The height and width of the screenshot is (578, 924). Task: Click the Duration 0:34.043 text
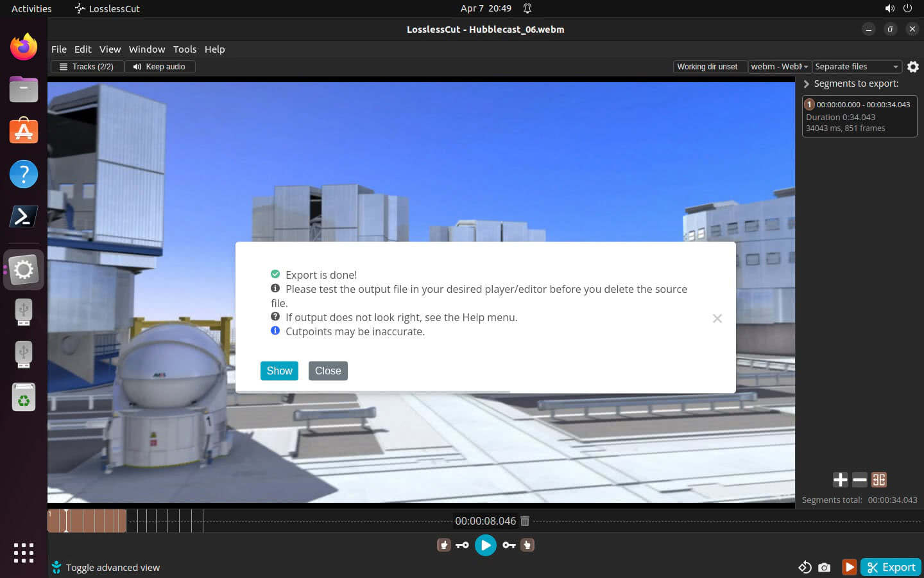tap(841, 117)
